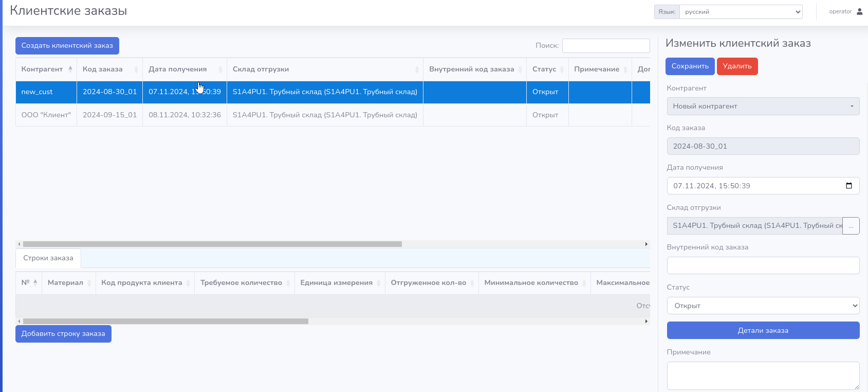Open Детали заказа
The image size is (868, 392).
pyautogui.click(x=763, y=330)
